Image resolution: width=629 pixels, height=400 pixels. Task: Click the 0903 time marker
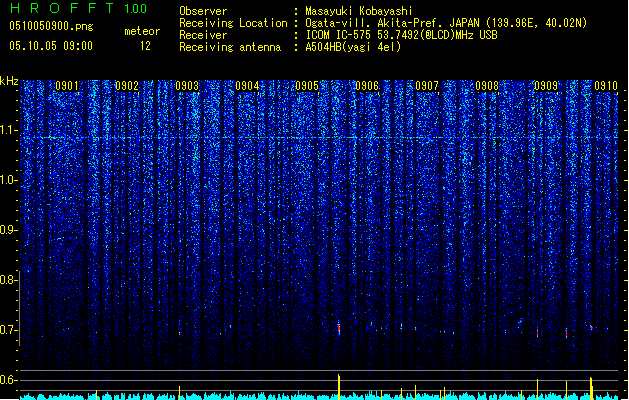pos(187,86)
